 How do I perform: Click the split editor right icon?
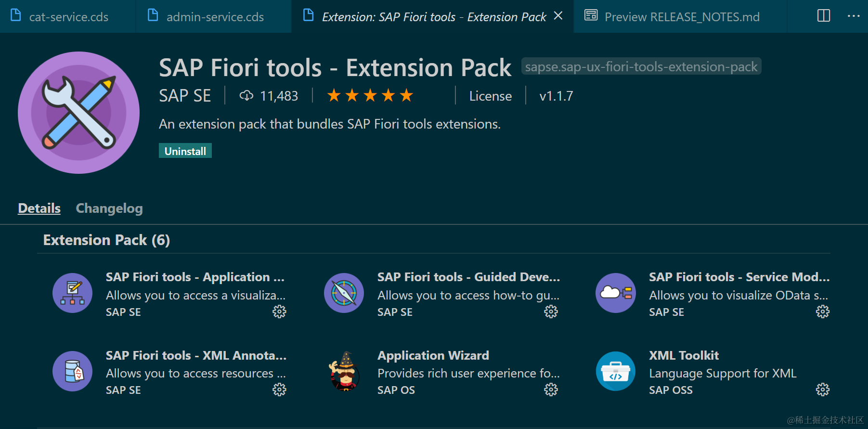coord(824,16)
